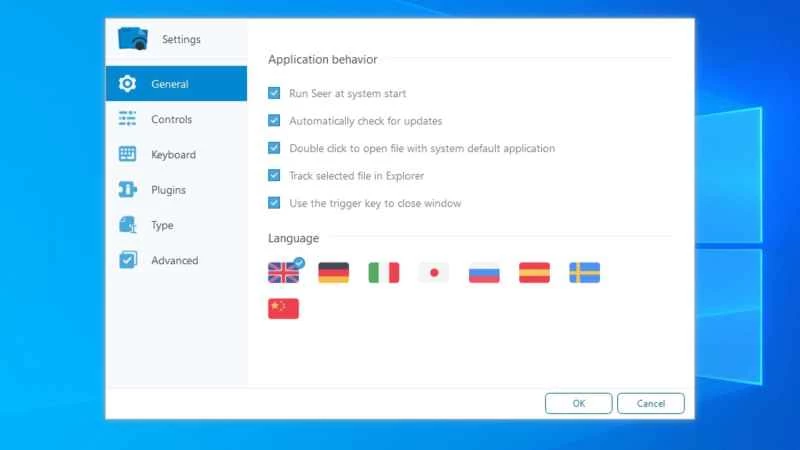Screen dimensions: 800x450
Task: Pick the Chinese flag language
Action: (x=283, y=308)
